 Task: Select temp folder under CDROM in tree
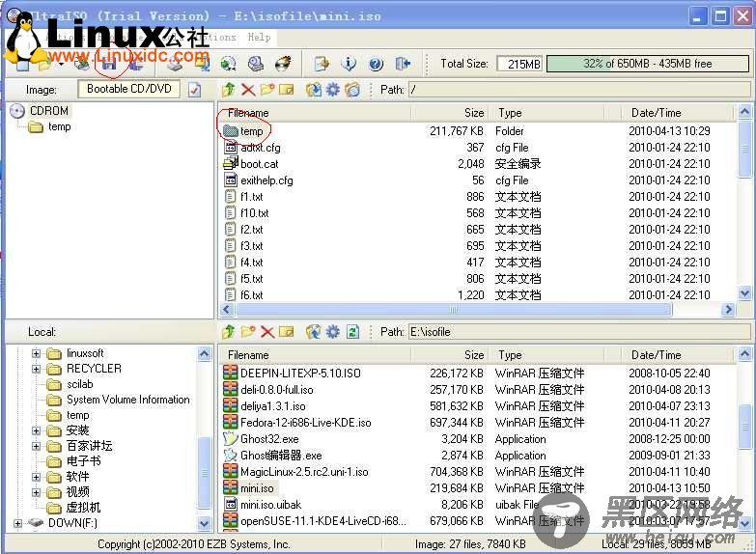pos(59,126)
